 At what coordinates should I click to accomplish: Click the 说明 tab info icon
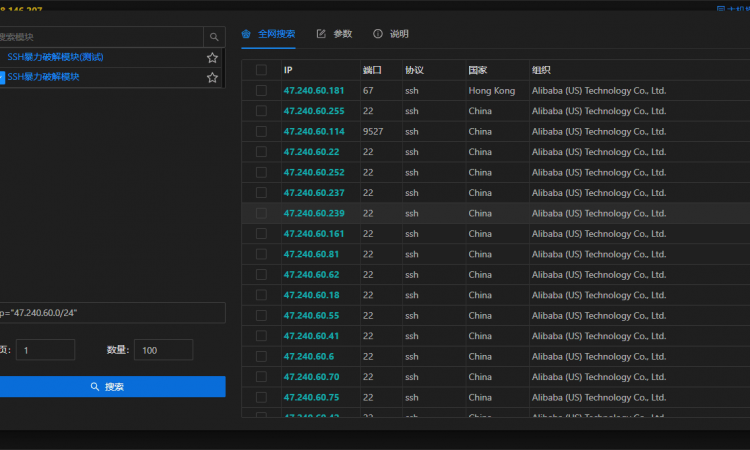[378, 34]
